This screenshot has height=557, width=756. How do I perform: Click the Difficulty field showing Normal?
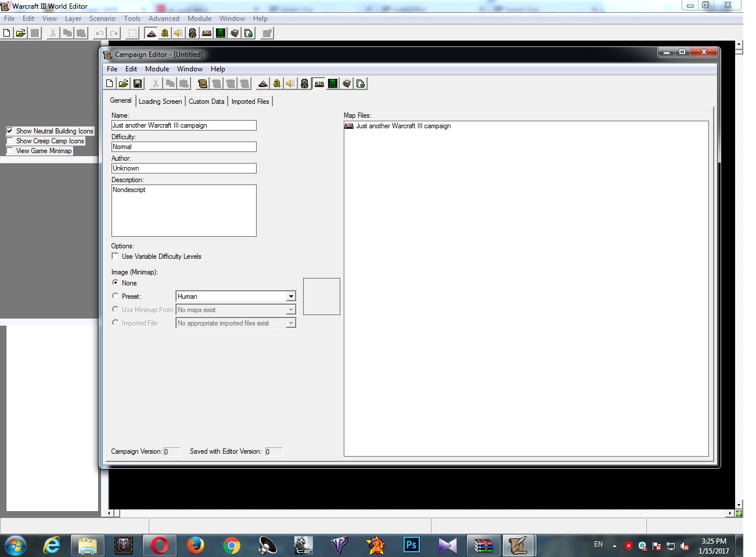tap(183, 147)
